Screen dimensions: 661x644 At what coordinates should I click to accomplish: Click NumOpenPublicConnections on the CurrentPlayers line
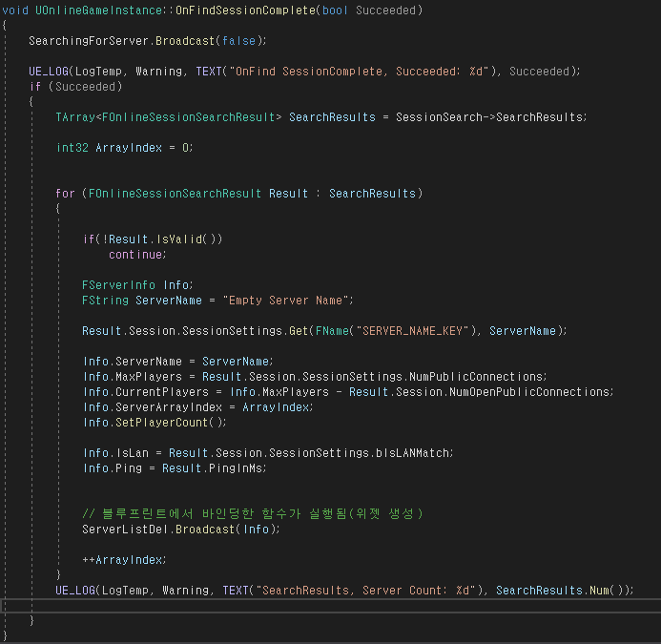click(529, 392)
